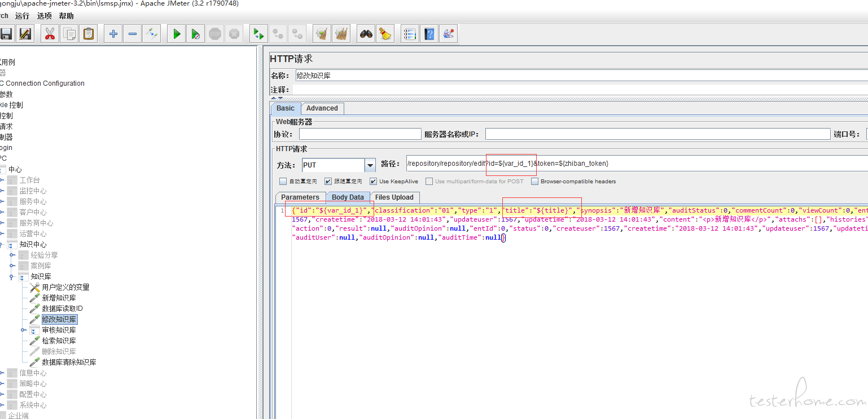Expand the 案例库 tree node

point(12,266)
